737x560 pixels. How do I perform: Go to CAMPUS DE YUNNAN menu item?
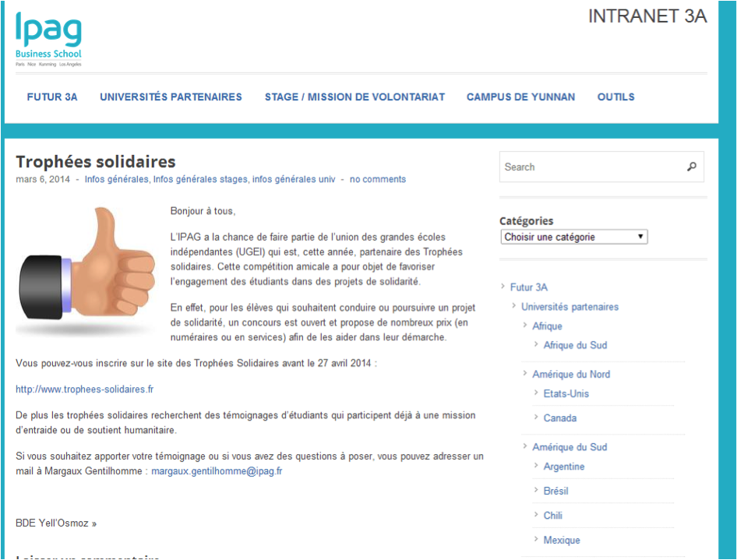point(520,97)
